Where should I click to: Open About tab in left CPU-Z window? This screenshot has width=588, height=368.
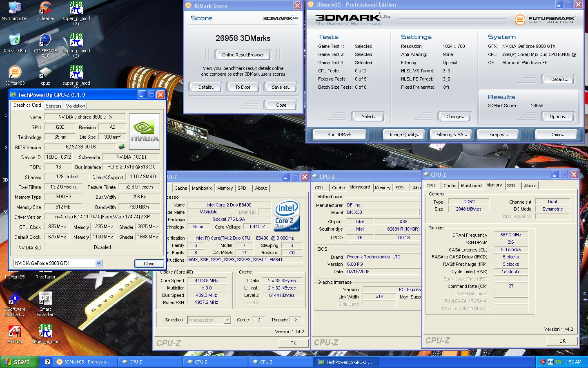(x=261, y=188)
